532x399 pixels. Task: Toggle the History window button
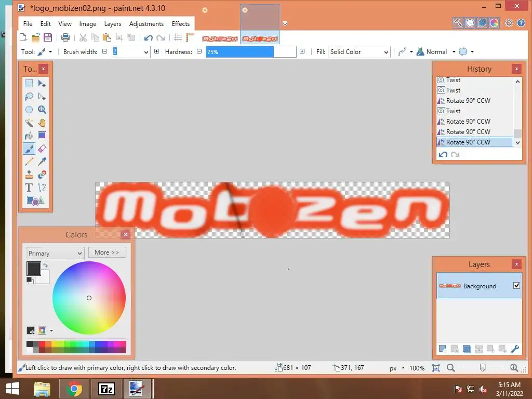pyautogui.click(x=470, y=23)
